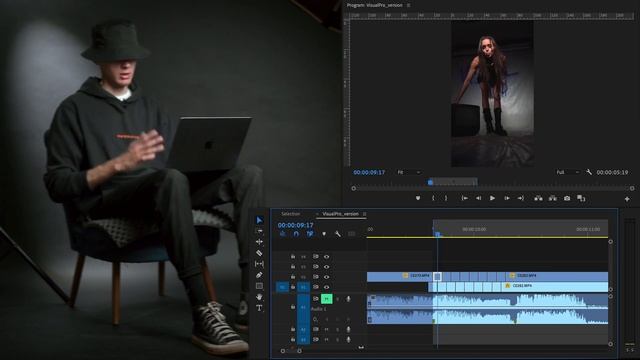The height and width of the screenshot is (360, 640).
Task: Click the Extract button
Action: (x=553, y=198)
